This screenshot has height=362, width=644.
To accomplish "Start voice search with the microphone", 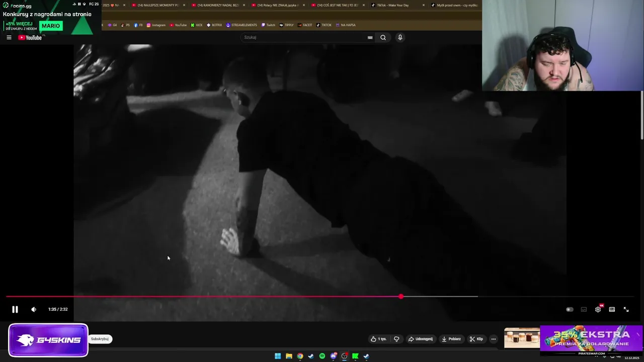I will click(400, 37).
